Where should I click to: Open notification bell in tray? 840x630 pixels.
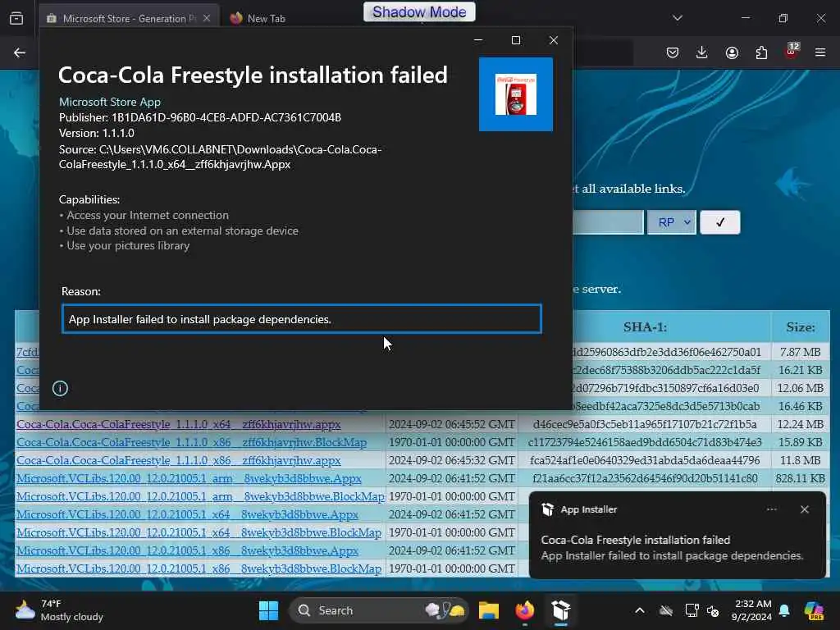tap(784, 610)
